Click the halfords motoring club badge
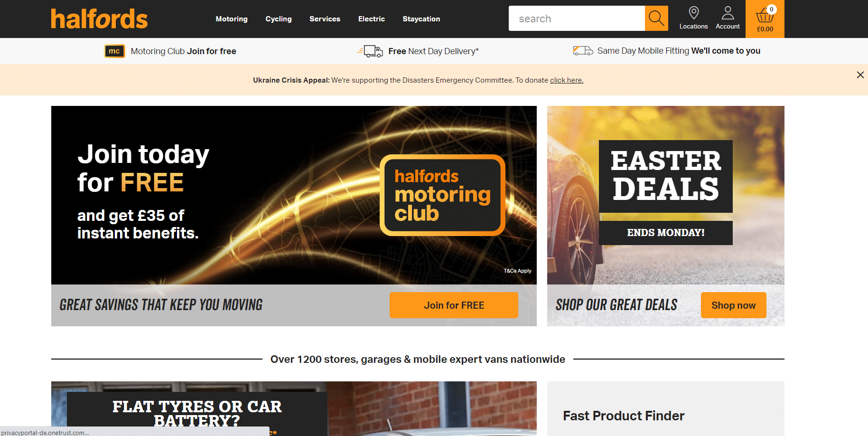Image resolution: width=868 pixels, height=436 pixels. pyautogui.click(x=442, y=195)
